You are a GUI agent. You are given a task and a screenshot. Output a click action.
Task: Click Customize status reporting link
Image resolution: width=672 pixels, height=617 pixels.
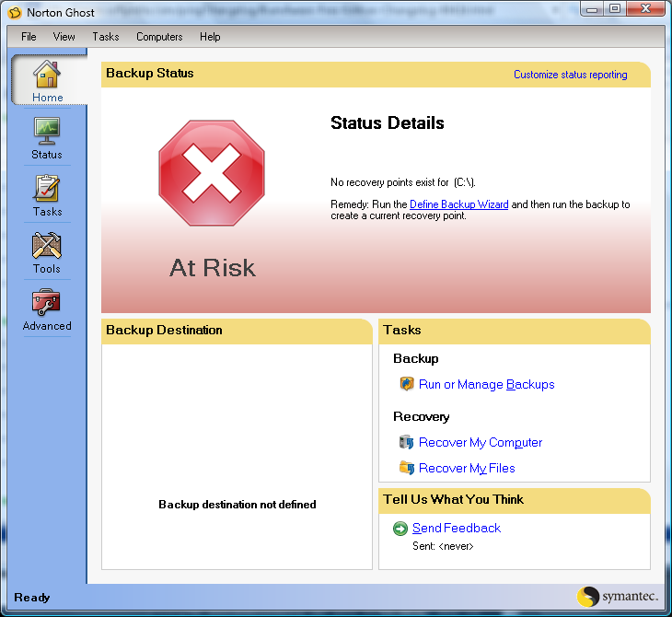pyautogui.click(x=571, y=75)
